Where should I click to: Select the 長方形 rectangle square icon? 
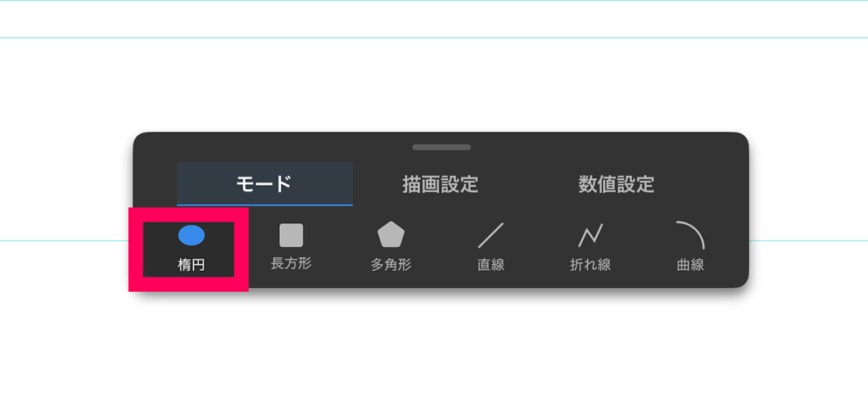291,235
